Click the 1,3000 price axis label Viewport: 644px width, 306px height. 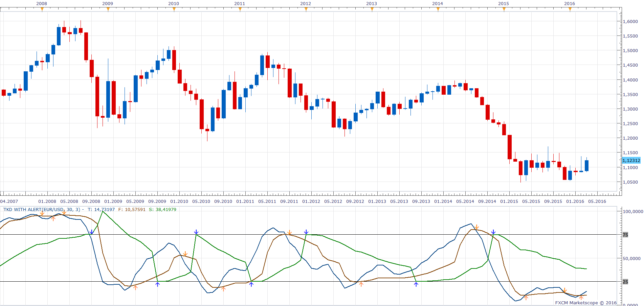[630, 109]
